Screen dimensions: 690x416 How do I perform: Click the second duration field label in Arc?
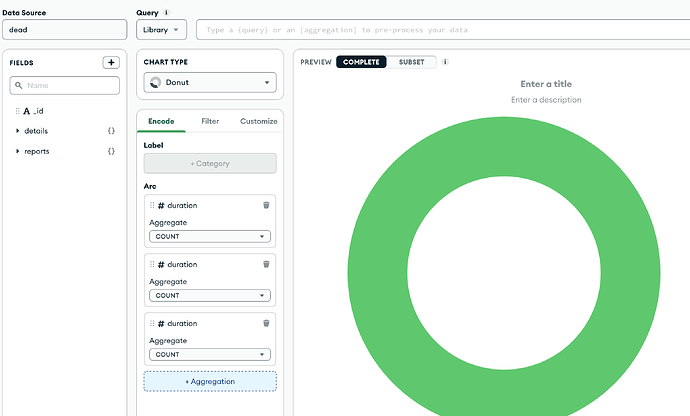click(x=182, y=264)
